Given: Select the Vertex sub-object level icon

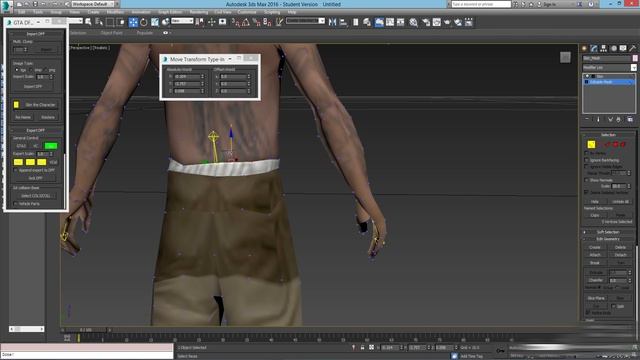Looking at the screenshot, I should coord(591,144).
